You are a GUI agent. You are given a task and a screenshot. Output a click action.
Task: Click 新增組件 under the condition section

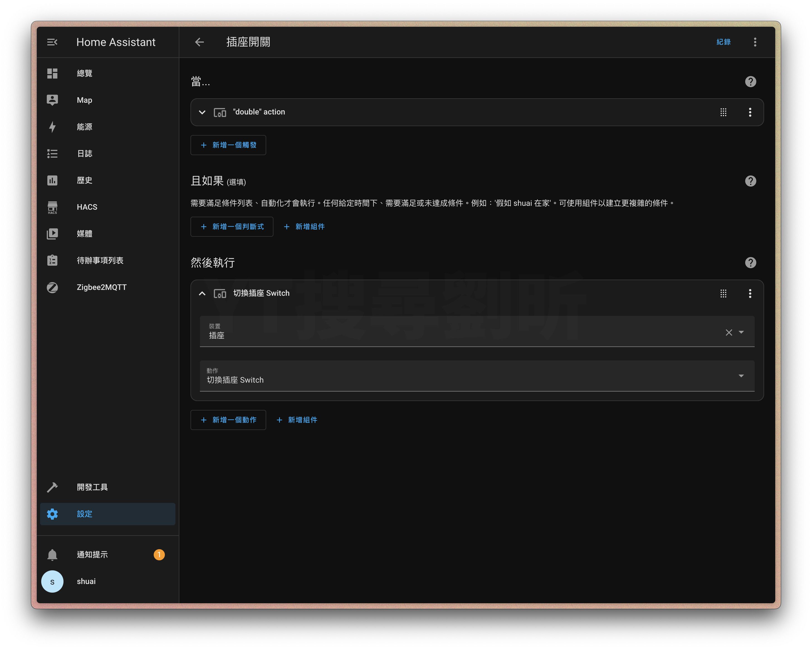(x=304, y=227)
